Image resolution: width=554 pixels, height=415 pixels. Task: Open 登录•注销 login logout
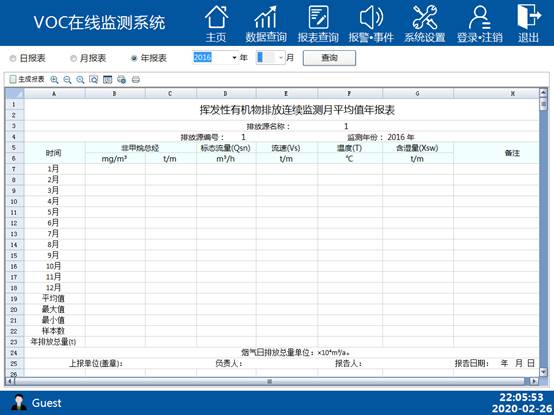[479, 24]
